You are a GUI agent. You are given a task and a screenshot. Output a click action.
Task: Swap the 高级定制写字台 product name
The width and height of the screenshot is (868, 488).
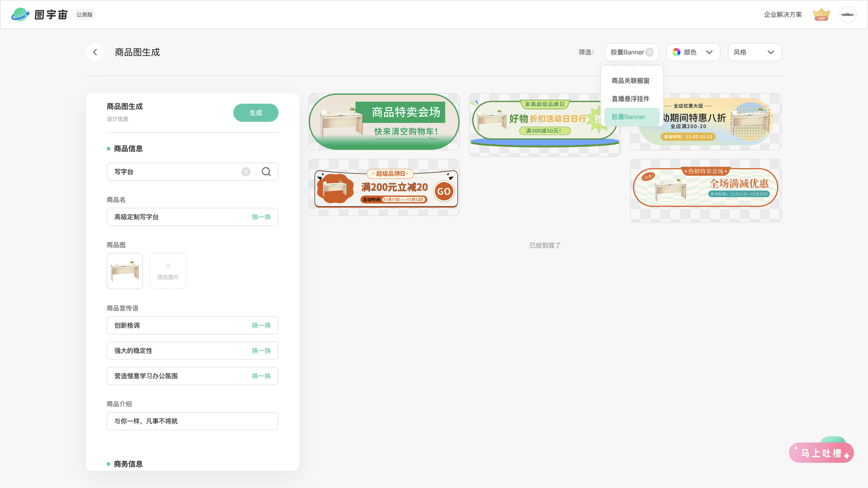[x=261, y=217]
